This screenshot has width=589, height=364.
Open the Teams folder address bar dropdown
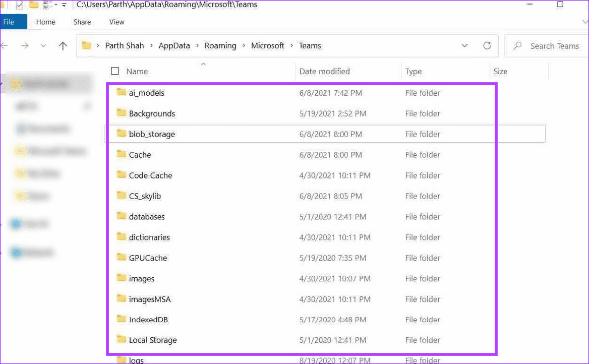click(x=464, y=45)
